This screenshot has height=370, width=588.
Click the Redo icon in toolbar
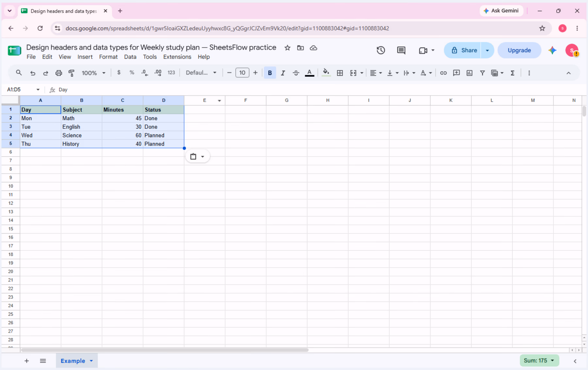click(46, 73)
